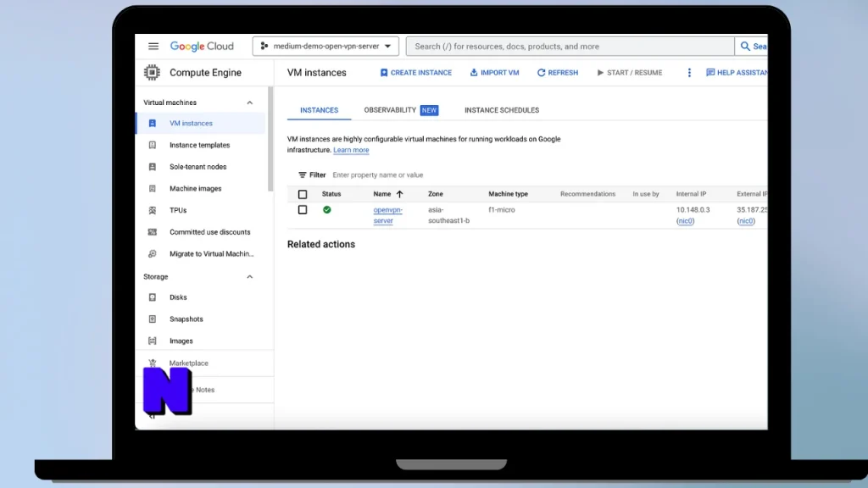
Task: Collapse the Virtual machines section
Action: coord(250,103)
